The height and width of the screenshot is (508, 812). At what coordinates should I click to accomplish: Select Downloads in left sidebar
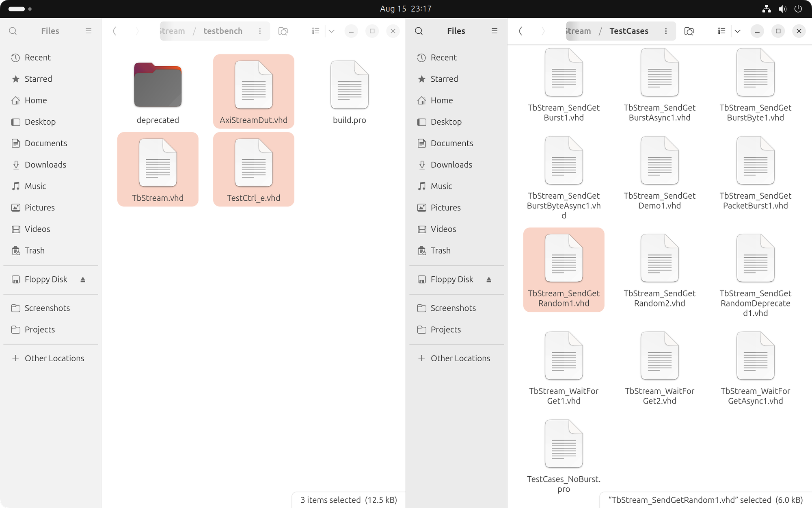45,165
